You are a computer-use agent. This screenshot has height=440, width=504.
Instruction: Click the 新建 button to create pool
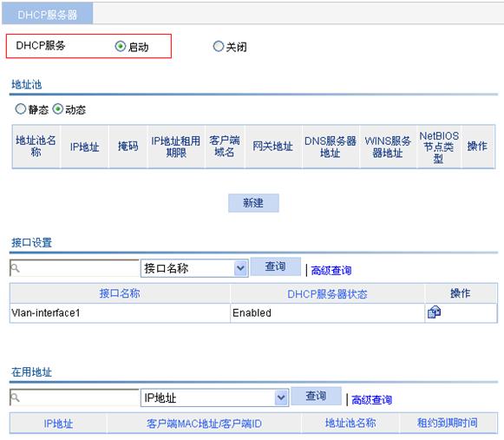pos(253,202)
